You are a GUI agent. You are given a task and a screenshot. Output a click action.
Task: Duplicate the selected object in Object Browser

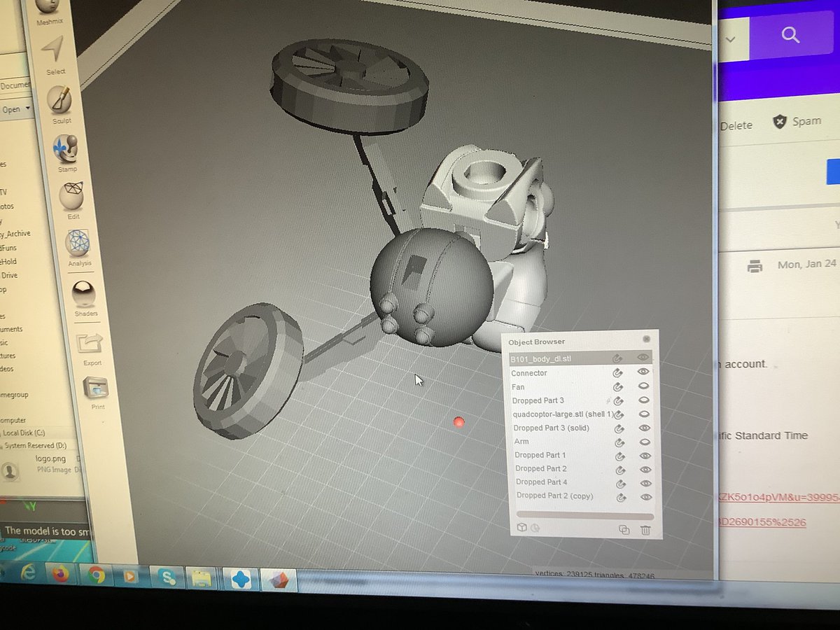click(624, 530)
